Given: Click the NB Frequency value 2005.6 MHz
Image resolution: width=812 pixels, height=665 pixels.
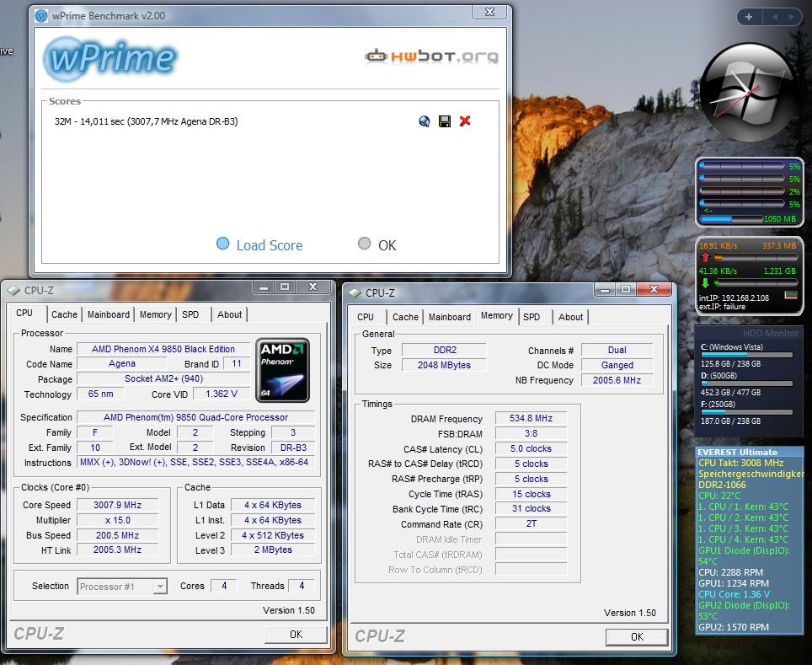Looking at the screenshot, I should click(x=617, y=380).
